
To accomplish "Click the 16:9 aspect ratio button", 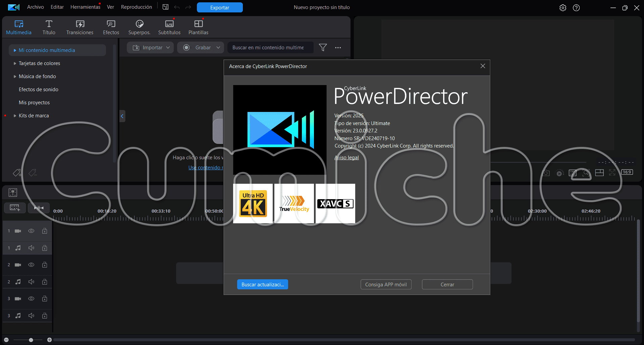I will [627, 172].
